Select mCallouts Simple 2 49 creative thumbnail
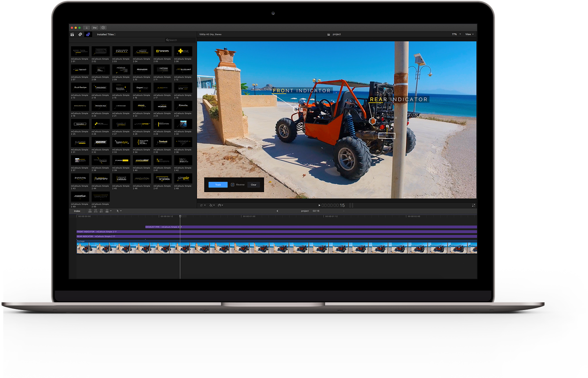The image size is (588, 378). (x=80, y=197)
